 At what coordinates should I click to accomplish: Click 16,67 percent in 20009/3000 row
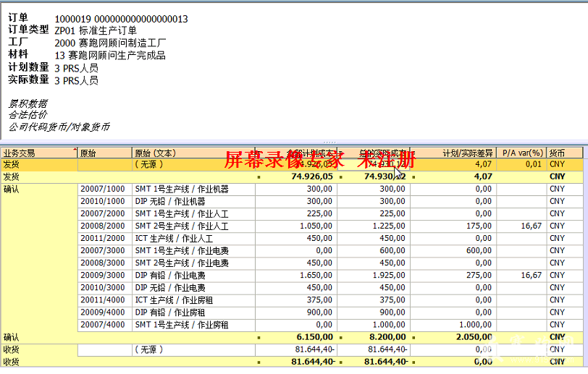click(x=532, y=275)
